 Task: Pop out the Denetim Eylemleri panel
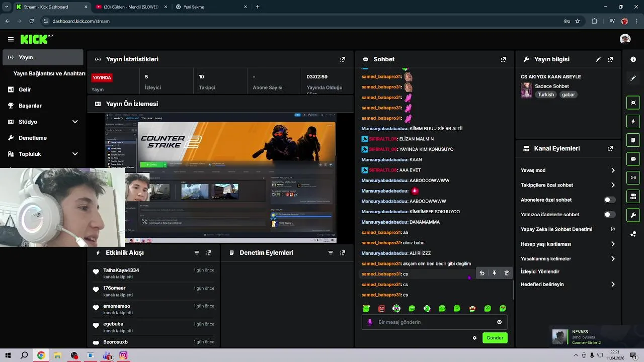[343, 253]
